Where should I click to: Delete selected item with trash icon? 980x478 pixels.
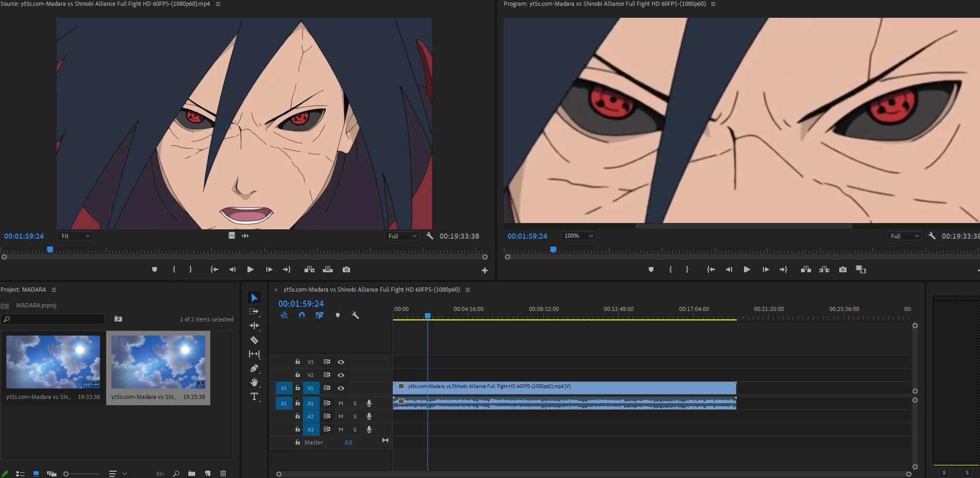pos(223,473)
